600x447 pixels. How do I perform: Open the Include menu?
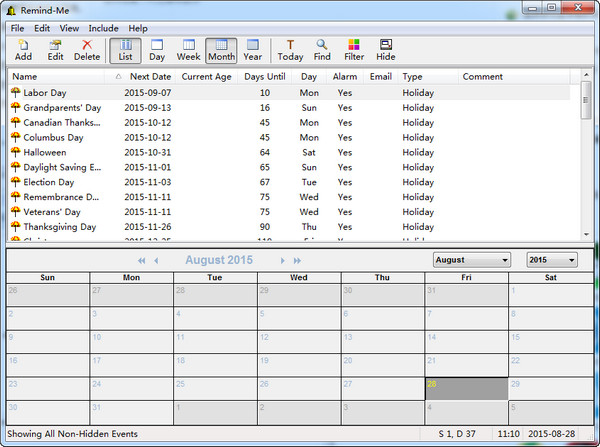[x=103, y=28]
